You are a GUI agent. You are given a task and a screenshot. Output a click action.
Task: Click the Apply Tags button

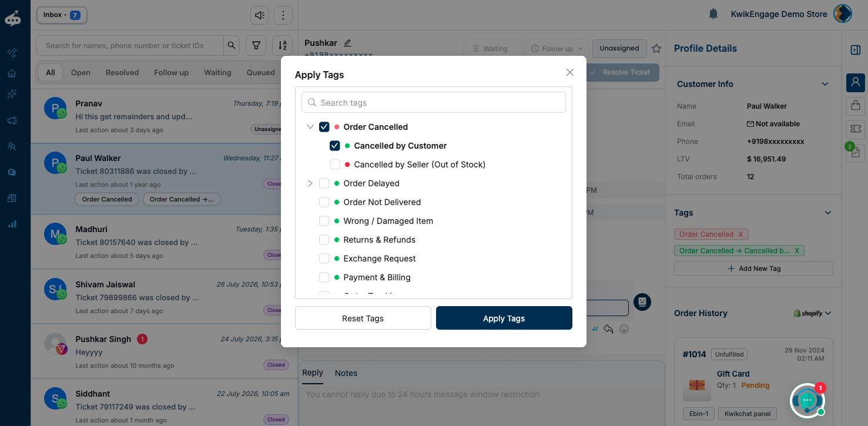504,318
